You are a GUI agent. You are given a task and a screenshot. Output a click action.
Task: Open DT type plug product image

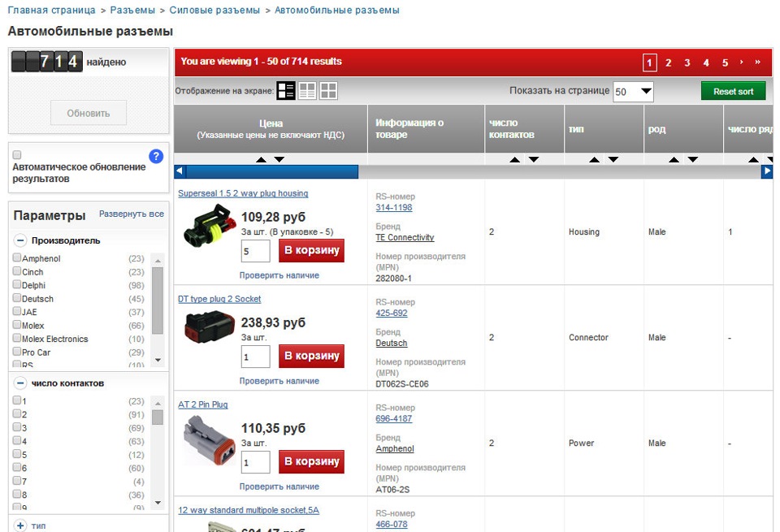click(x=210, y=327)
